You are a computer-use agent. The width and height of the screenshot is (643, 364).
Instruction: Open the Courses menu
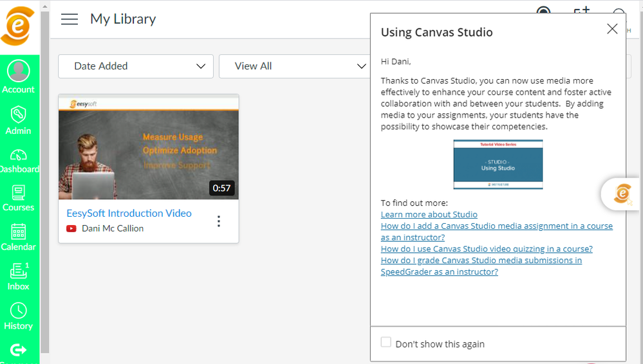[19, 198]
